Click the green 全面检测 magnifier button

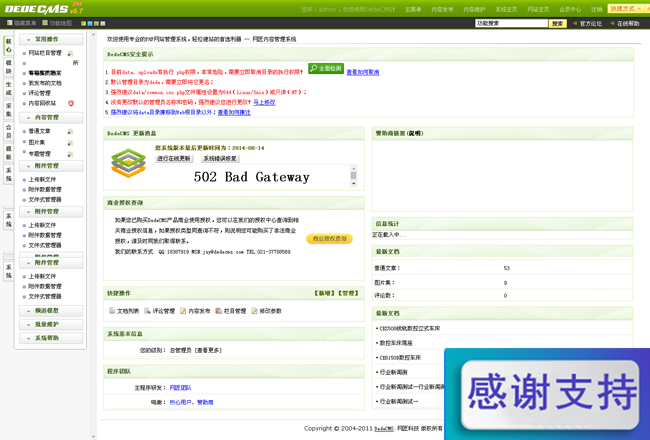326,68
